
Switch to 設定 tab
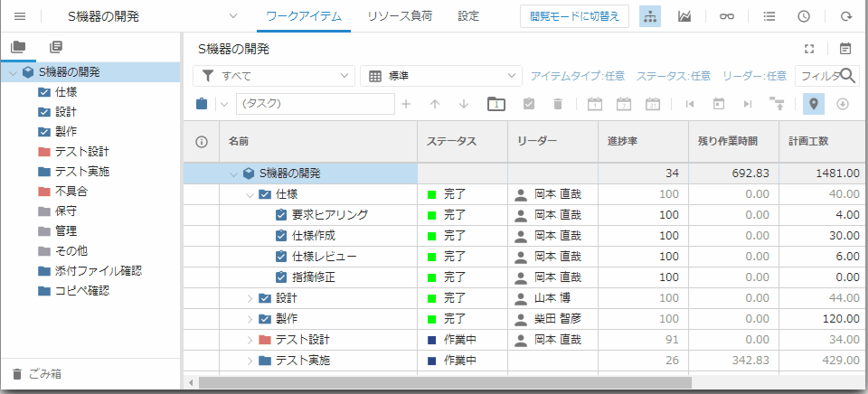point(468,16)
